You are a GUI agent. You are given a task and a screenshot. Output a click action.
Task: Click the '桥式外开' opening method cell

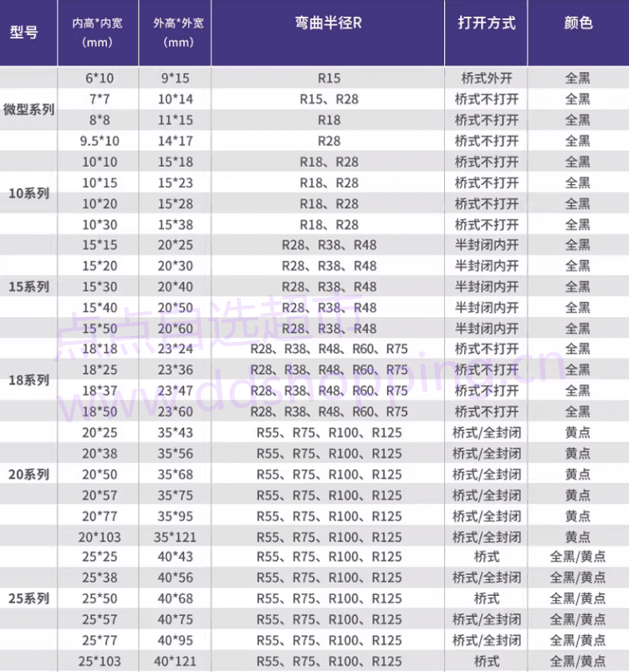pyautogui.click(x=486, y=78)
